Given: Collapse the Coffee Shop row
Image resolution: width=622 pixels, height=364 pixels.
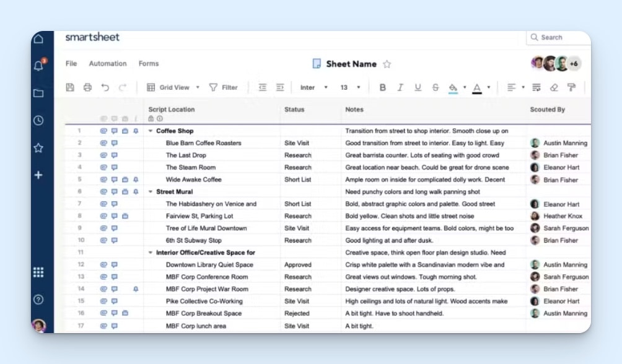Looking at the screenshot, I should click(x=151, y=131).
